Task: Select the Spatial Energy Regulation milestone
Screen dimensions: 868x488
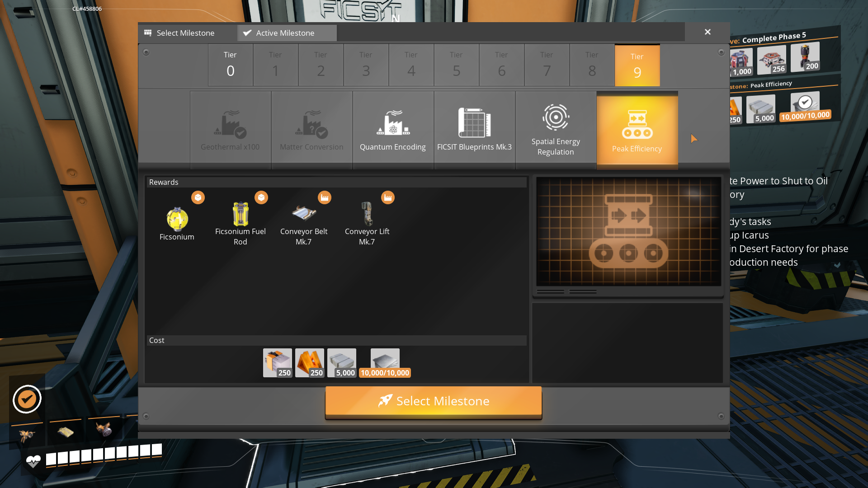Action: click(x=556, y=130)
